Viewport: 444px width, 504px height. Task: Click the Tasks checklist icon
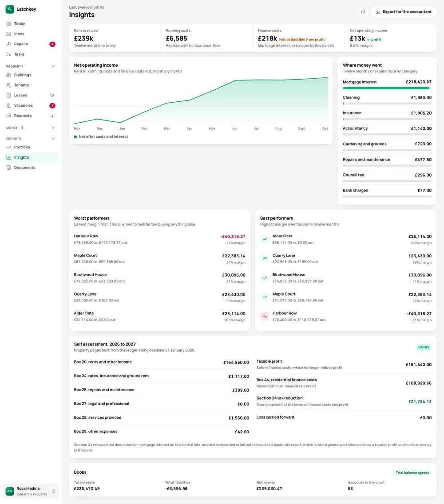pyautogui.click(x=9, y=54)
